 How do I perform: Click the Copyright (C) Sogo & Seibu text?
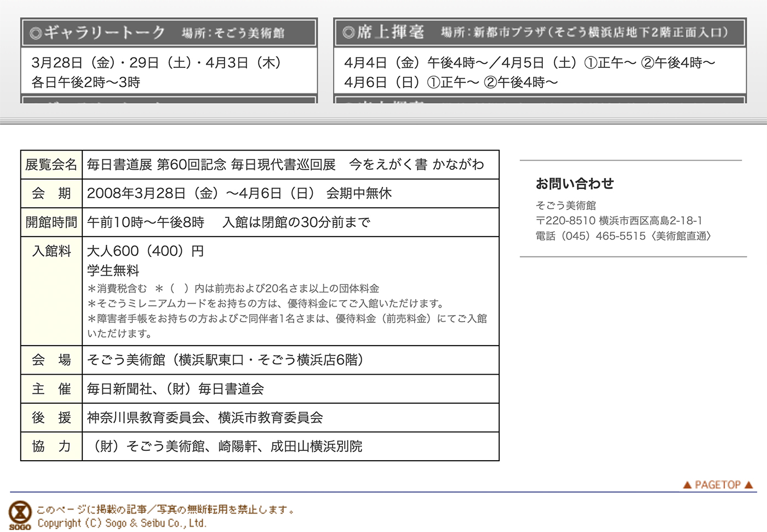point(122,523)
